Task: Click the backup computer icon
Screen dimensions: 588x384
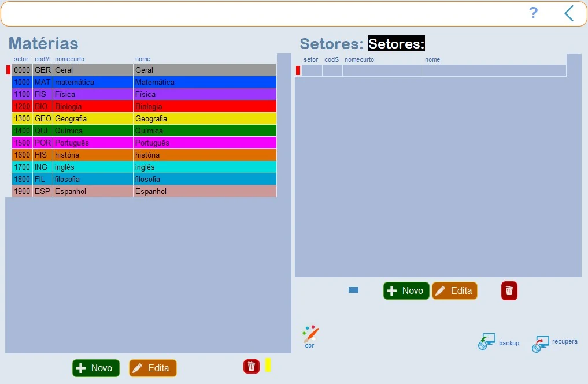Action: pos(487,341)
